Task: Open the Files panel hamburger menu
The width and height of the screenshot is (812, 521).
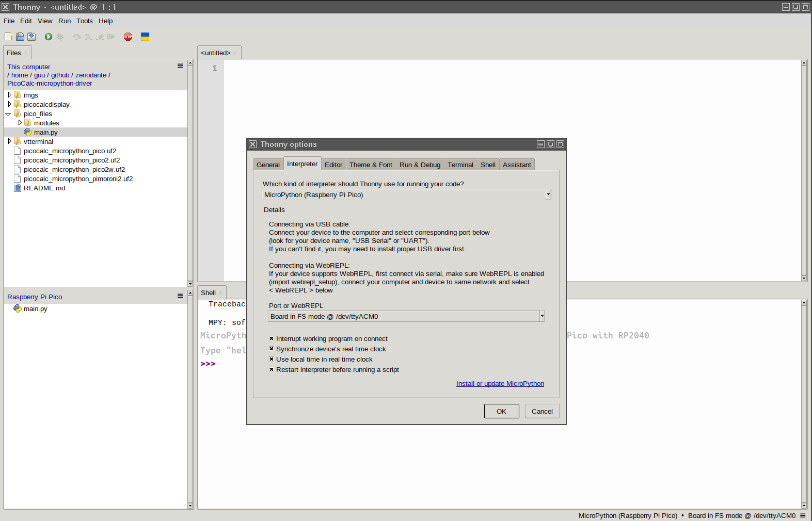Action: pyautogui.click(x=180, y=66)
